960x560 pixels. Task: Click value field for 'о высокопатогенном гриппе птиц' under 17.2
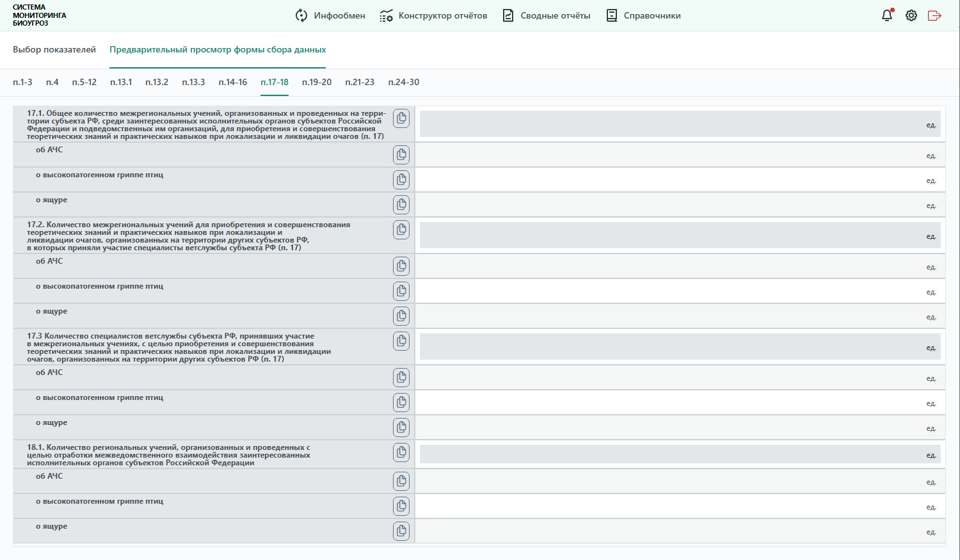click(680, 291)
